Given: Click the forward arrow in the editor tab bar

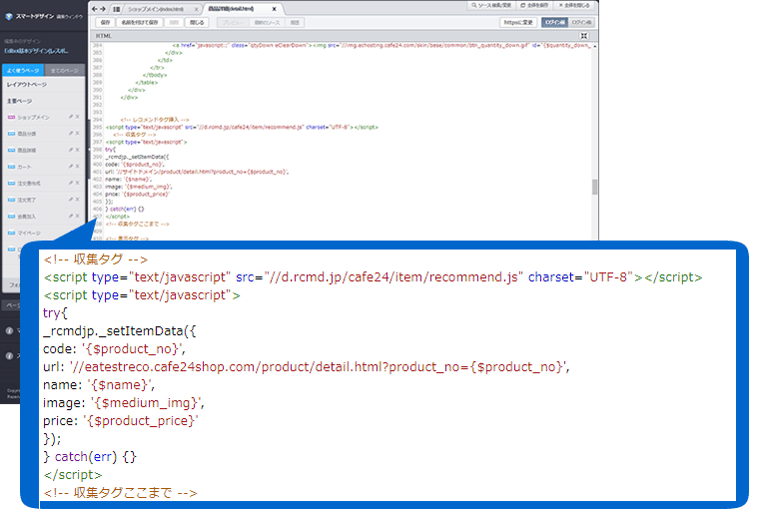Looking at the screenshot, I should pos(103,9).
